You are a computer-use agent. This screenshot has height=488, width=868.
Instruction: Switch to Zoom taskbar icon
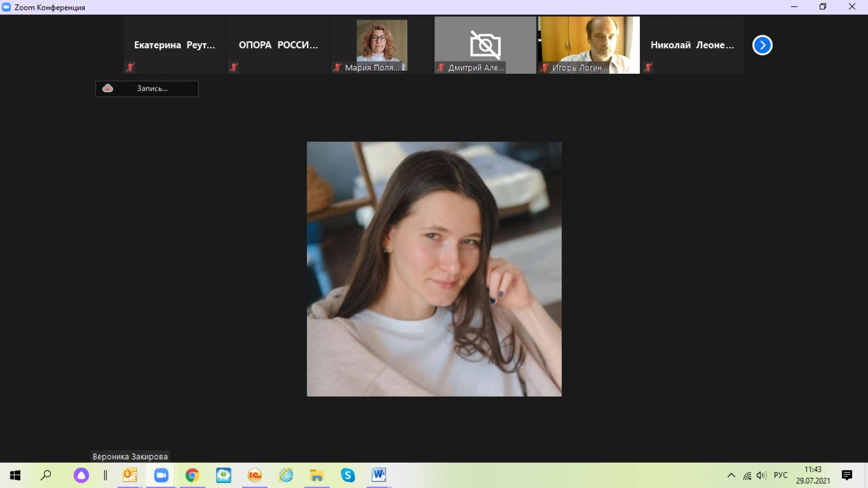(161, 475)
